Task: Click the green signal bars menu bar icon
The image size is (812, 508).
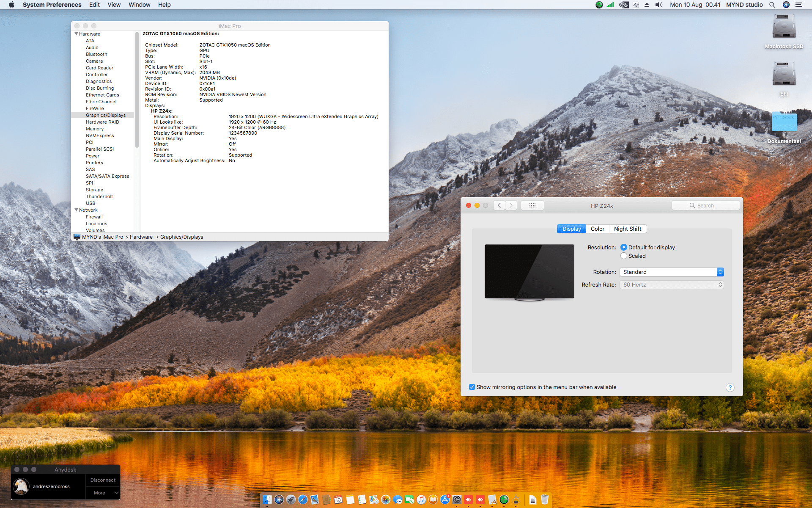Action: tap(610, 5)
